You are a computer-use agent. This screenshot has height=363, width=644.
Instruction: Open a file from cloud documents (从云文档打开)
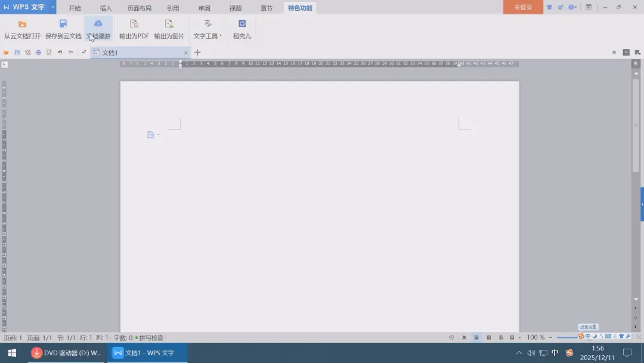point(22,29)
